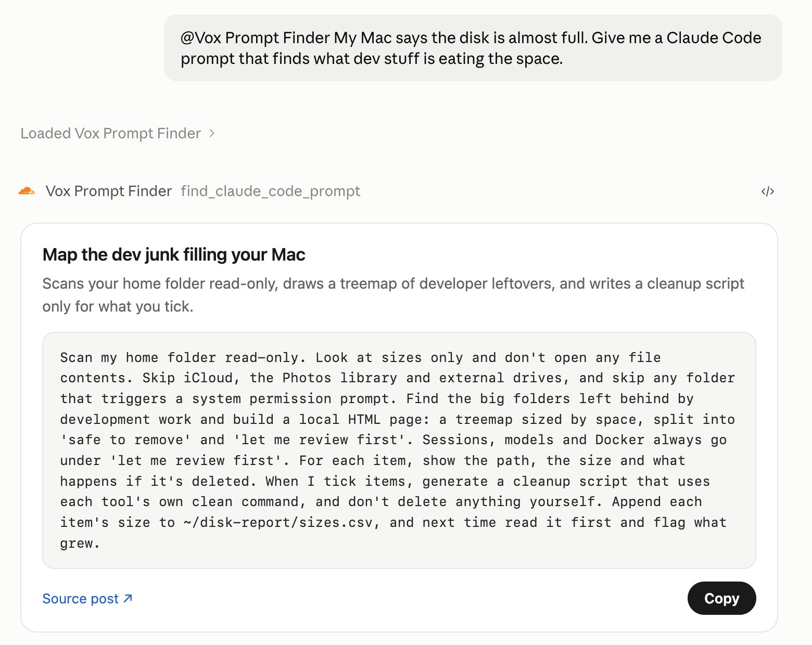Click Claude Code in the user message
Screen dimensions: 812x645
pos(714,38)
